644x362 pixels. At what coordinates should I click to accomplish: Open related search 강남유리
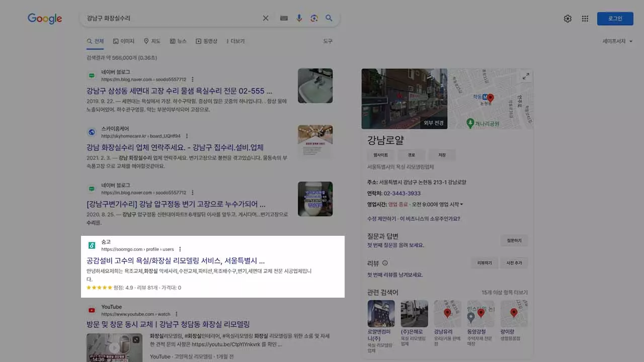[x=447, y=322]
